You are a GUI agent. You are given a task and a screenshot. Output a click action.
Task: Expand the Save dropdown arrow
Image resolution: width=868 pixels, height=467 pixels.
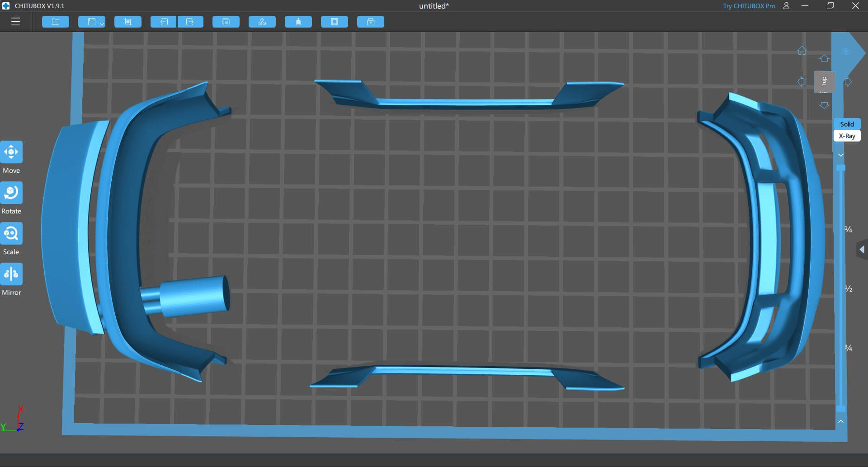coord(102,24)
